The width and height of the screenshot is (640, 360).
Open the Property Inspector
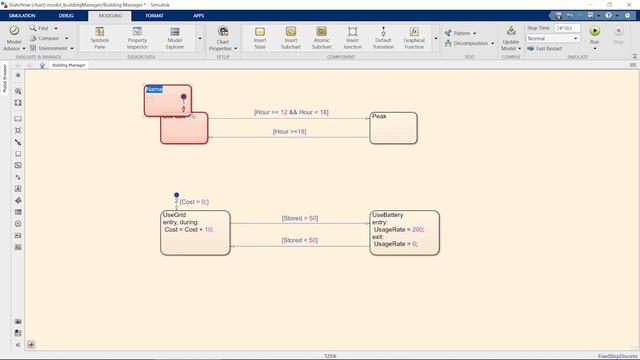(137, 38)
